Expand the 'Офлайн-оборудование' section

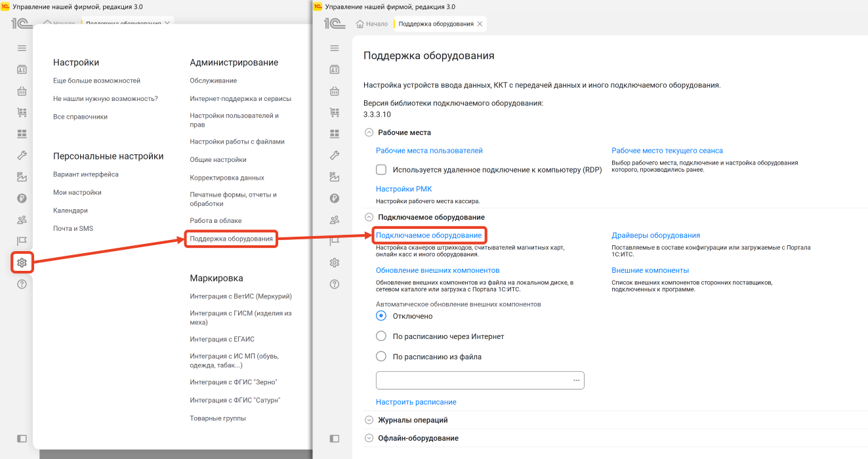369,438
